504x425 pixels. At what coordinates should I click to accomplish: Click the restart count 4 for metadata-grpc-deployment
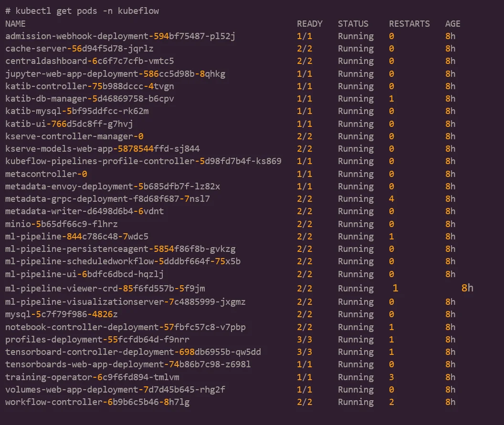coord(390,198)
